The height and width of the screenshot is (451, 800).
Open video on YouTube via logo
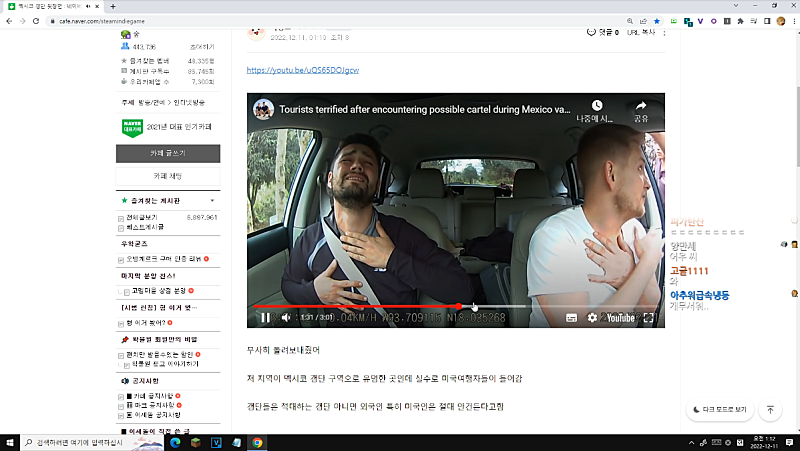[620, 318]
